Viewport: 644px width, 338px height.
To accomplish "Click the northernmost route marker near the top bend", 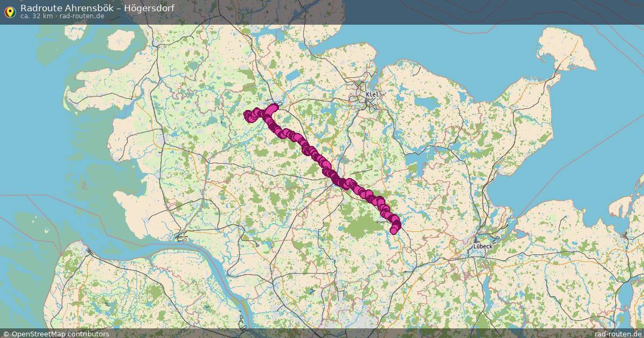I will point(275,107).
